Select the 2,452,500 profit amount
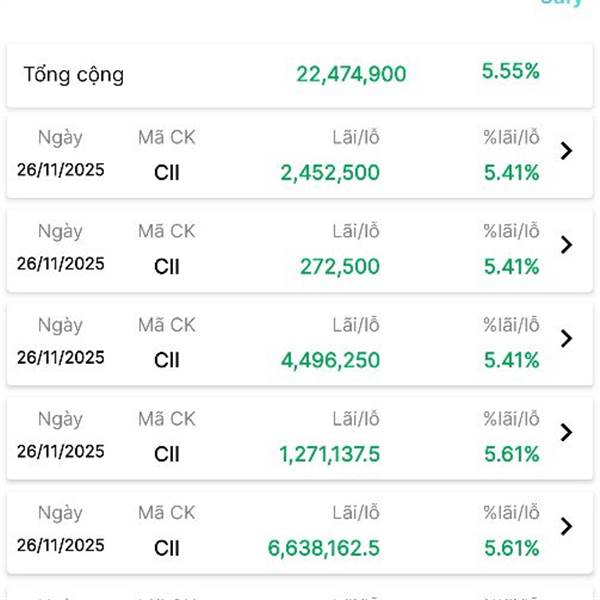The height and width of the screenshot is (600, 600). coord(330,172)
